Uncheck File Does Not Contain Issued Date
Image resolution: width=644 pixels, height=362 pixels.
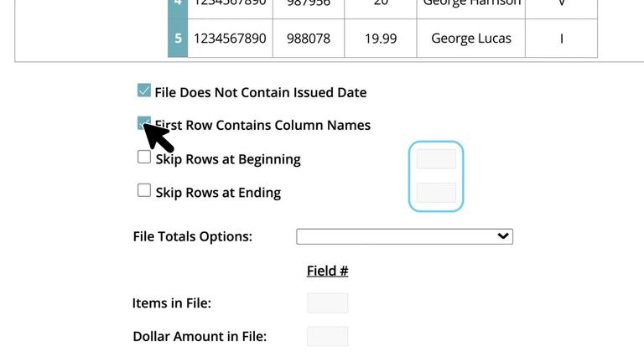[x=143, y=90]
